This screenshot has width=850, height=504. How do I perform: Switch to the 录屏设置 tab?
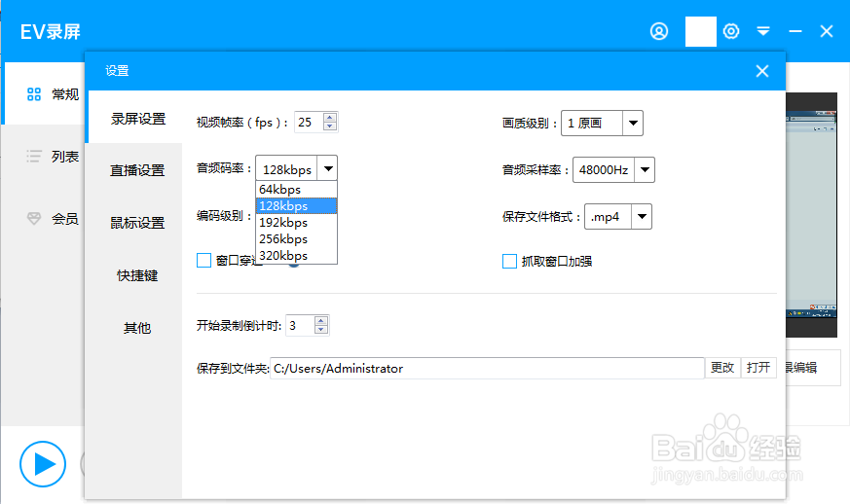135,118
